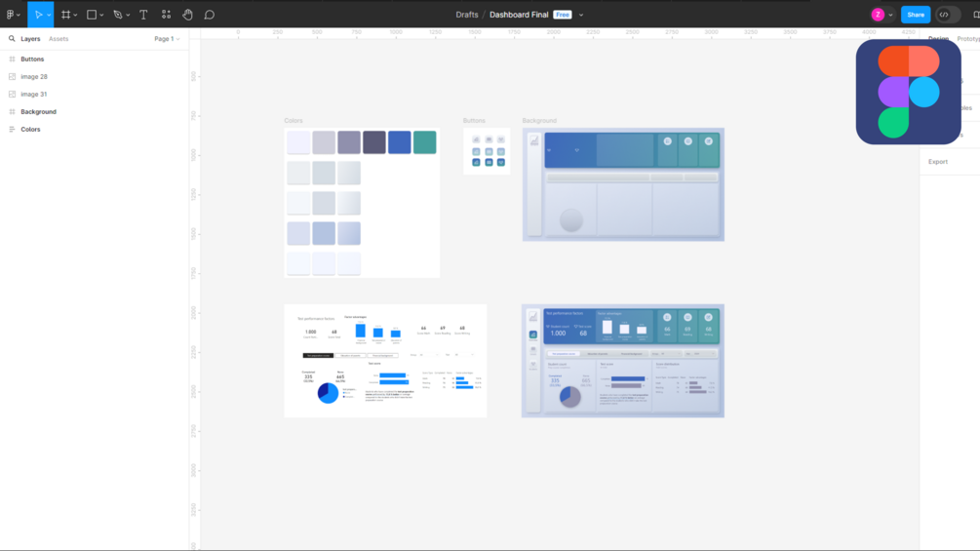This screenshot has height=551, width=980.
Task: Switch to the Layers tab
Action: 30,39
